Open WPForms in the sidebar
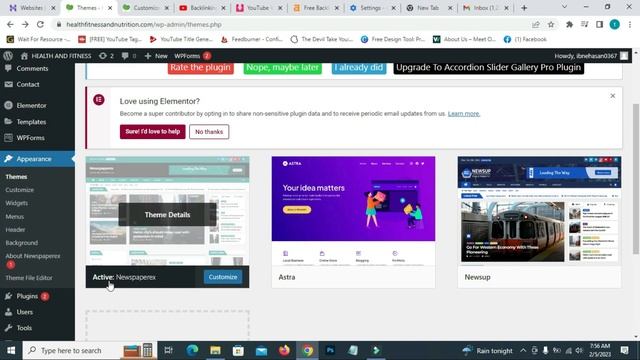 coord(30,138)
